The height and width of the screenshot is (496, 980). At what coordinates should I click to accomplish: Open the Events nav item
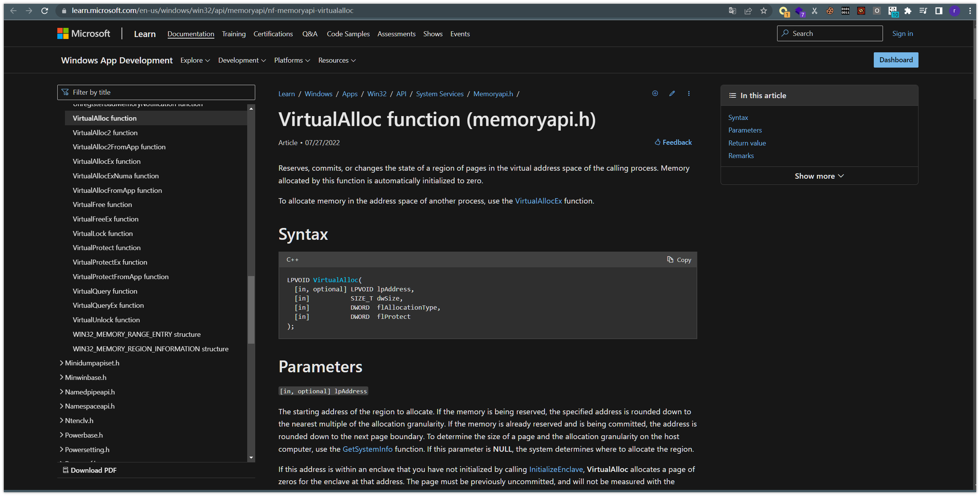(x=460, y=34)
